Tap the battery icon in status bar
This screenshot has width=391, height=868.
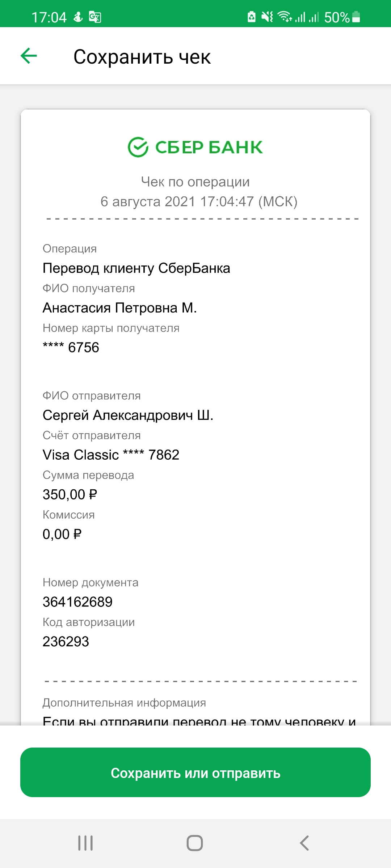point(356,17)
